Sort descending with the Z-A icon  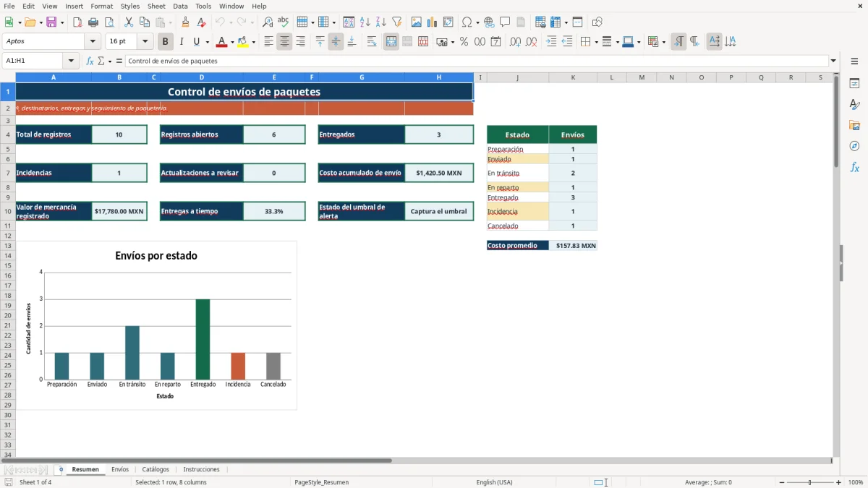[381, 22]
